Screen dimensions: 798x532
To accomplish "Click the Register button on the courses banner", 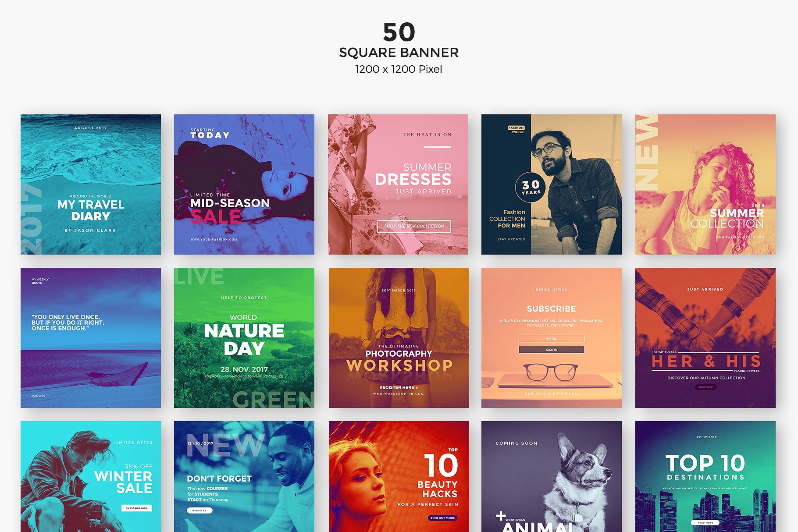I will tap(199, 511).
